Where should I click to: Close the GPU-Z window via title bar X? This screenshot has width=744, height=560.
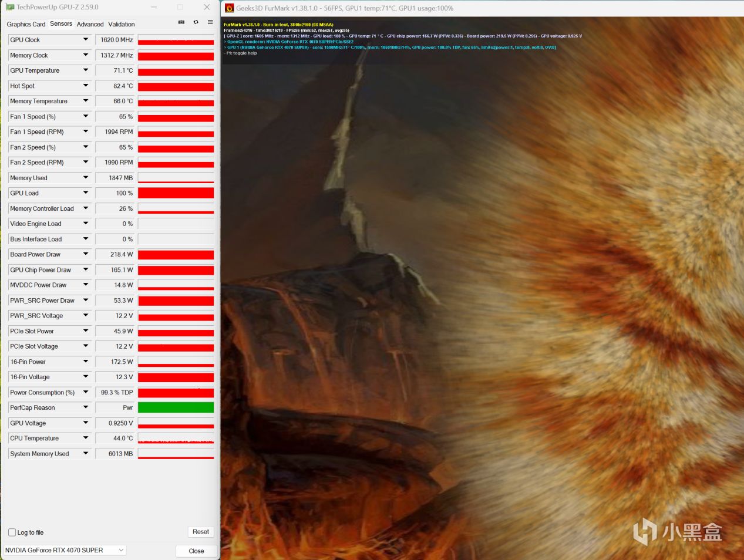click(x=207, y=7)
